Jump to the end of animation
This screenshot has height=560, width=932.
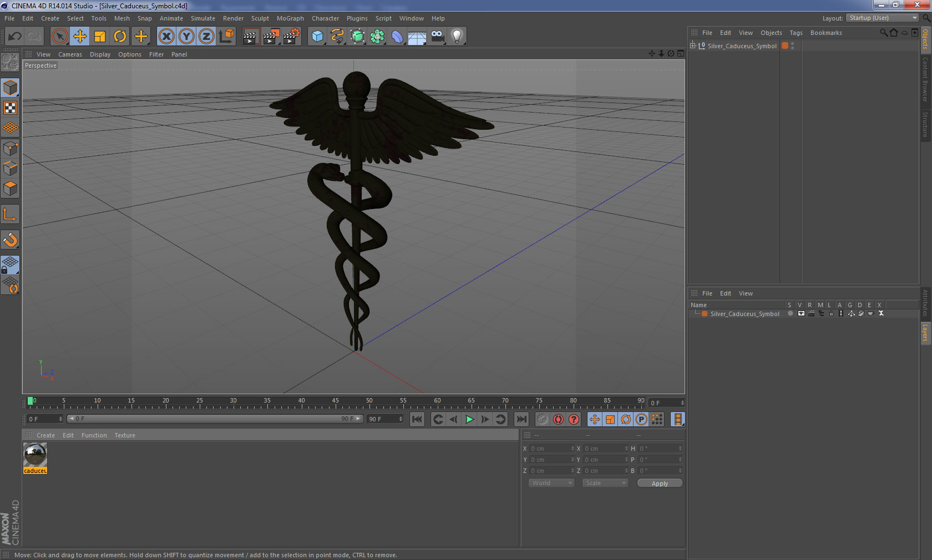(521, 419)
